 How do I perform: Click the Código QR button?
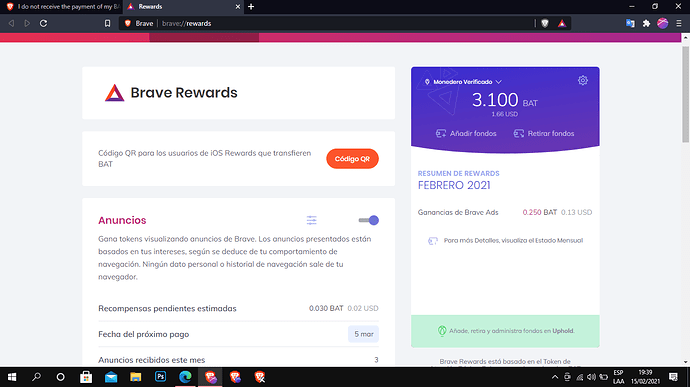pos(352,158)
